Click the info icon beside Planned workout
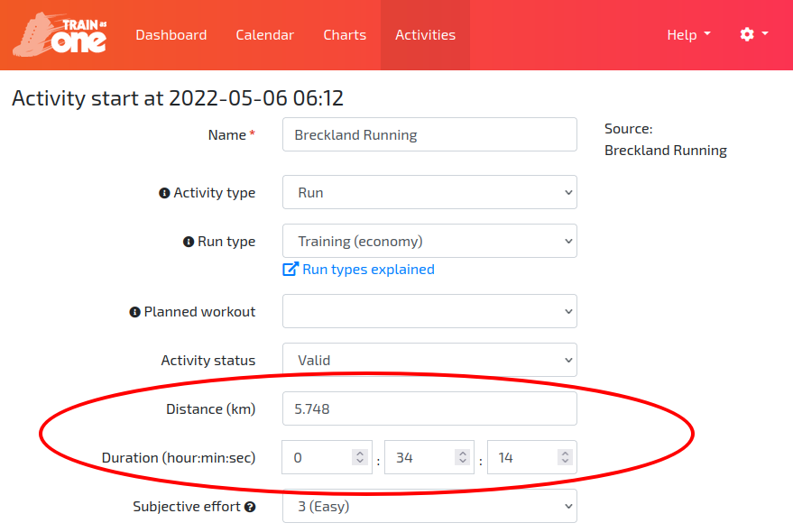 [135, 311]
